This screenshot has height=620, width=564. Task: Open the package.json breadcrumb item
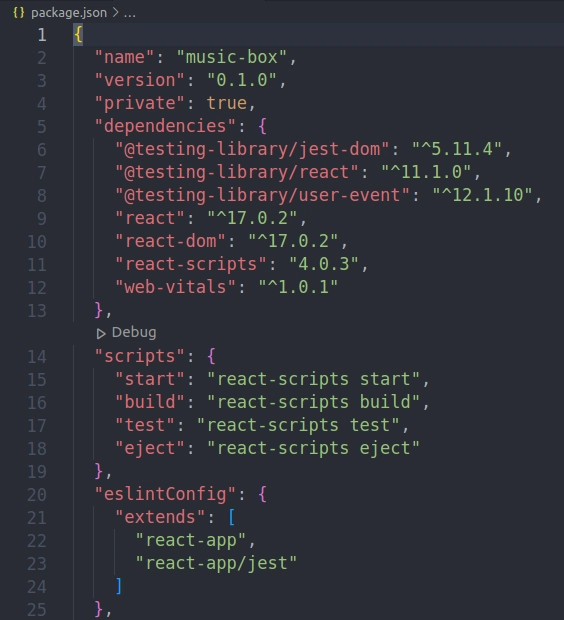click(x=69, y=13)
